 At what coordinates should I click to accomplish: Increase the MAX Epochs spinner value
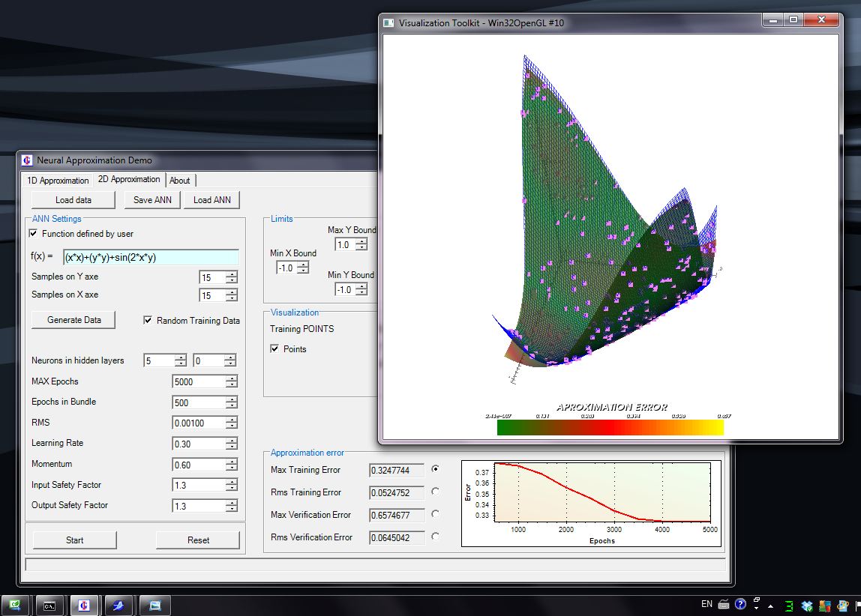[x=231, y=378]
